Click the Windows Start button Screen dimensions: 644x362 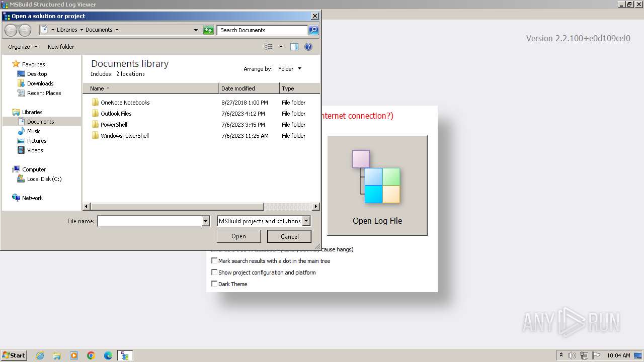coord(14,355)
